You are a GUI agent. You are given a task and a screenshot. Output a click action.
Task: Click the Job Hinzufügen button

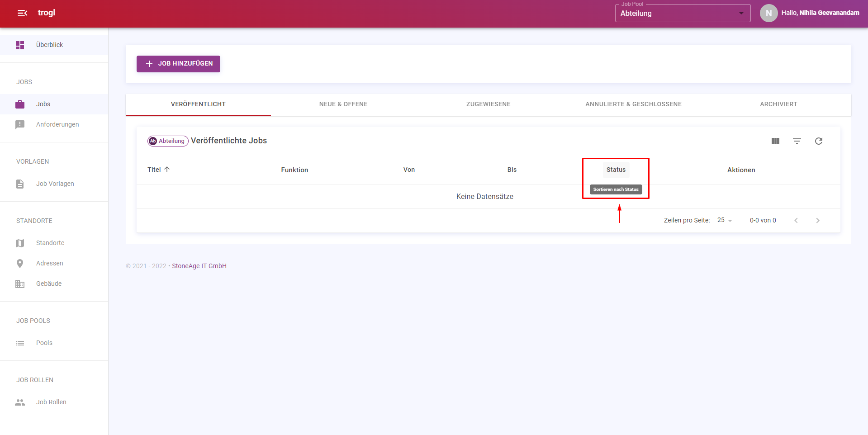coord(178,64)
